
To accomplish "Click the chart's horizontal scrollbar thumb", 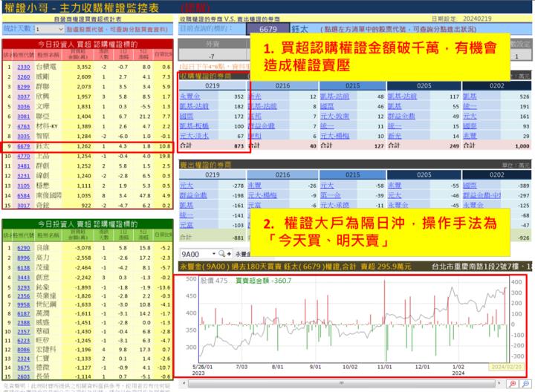I will (342, 384).
